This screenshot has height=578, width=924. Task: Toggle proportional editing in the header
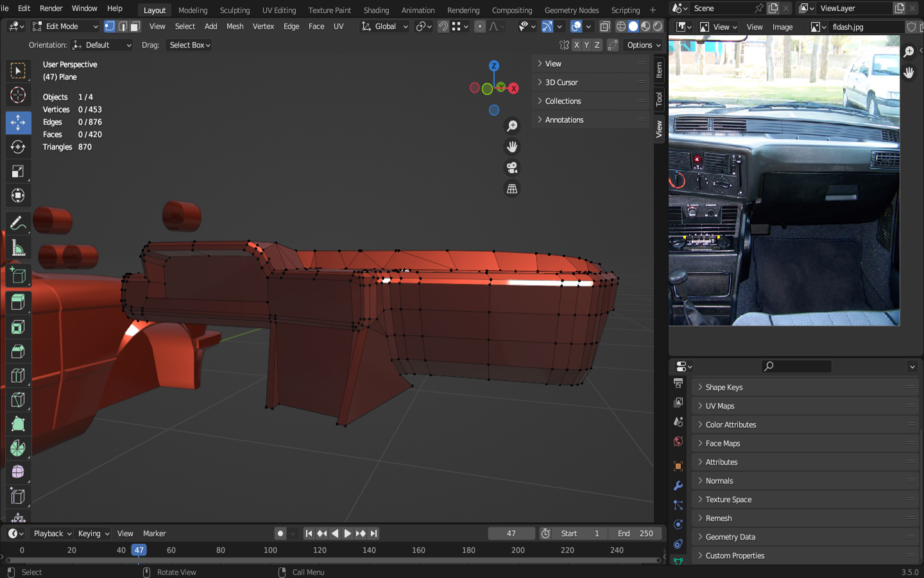(480, 26)
